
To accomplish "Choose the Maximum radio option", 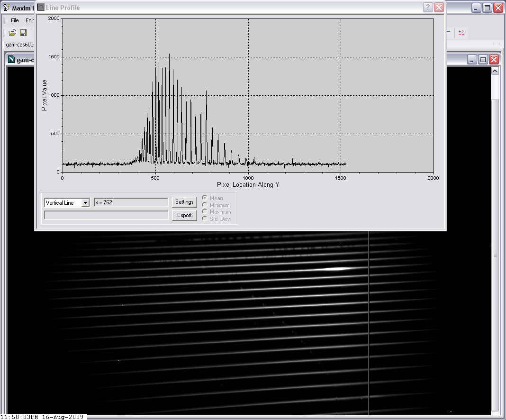I will click(x=205, y=211).
